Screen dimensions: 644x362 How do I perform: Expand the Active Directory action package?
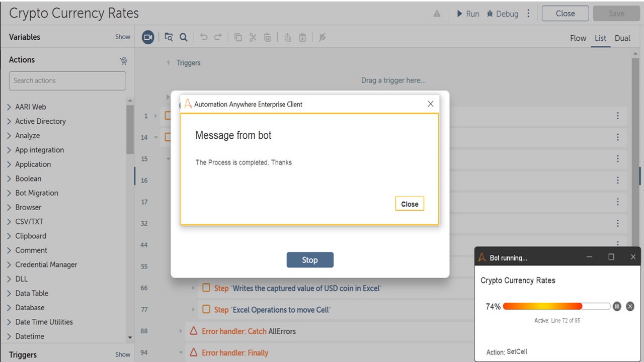[9, 121]
